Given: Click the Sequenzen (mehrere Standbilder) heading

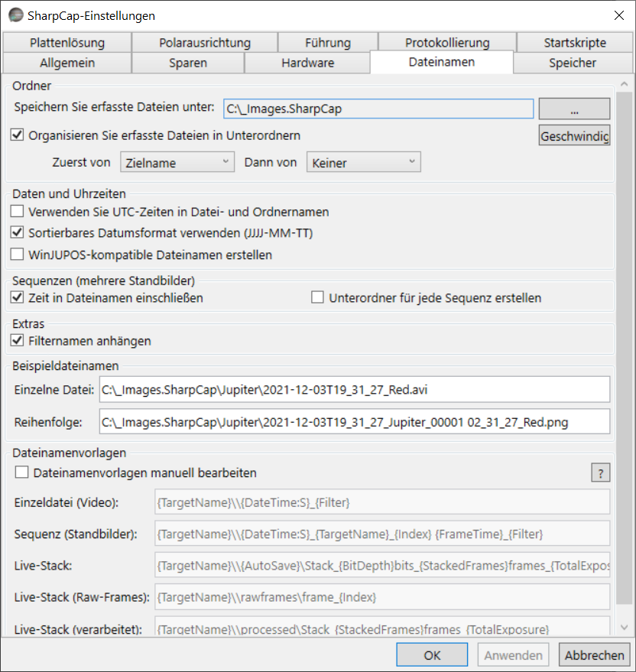Looking at the screenshot, I should tap(104, 281).
